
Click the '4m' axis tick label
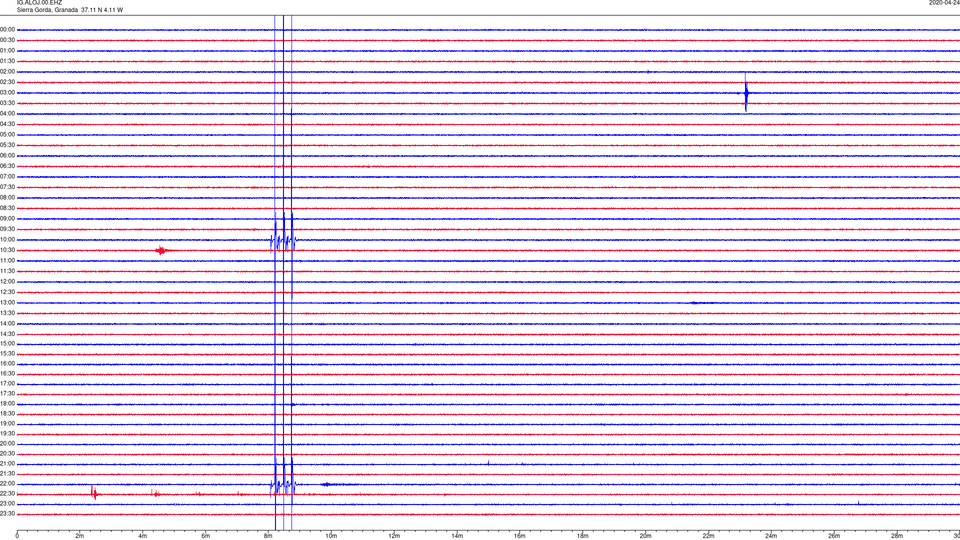click(143, 536)
